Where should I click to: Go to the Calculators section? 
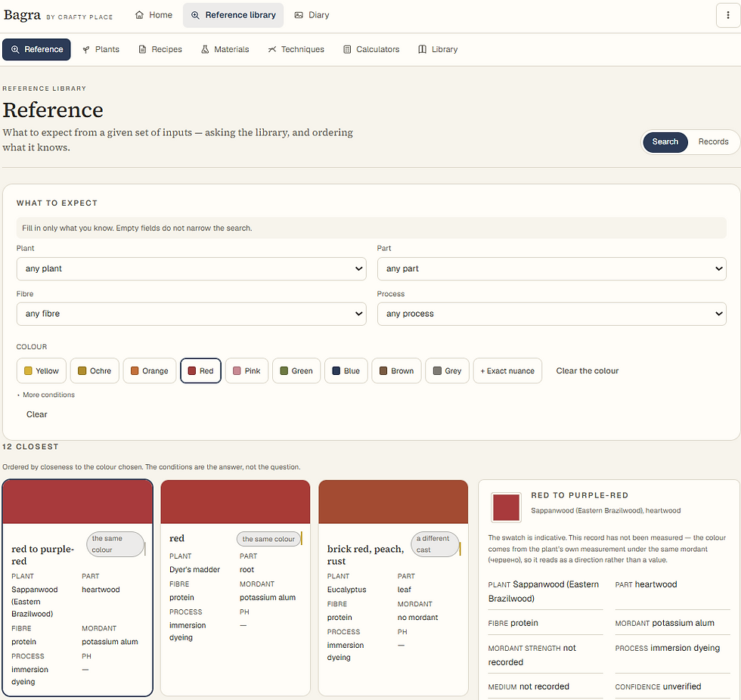(x=371, y=50)
